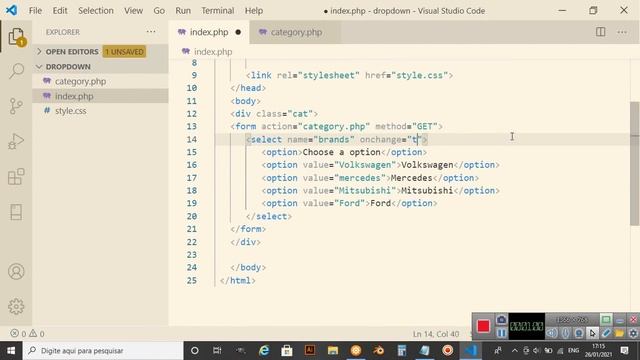Open Blender from taskbar

pos(379,351)
